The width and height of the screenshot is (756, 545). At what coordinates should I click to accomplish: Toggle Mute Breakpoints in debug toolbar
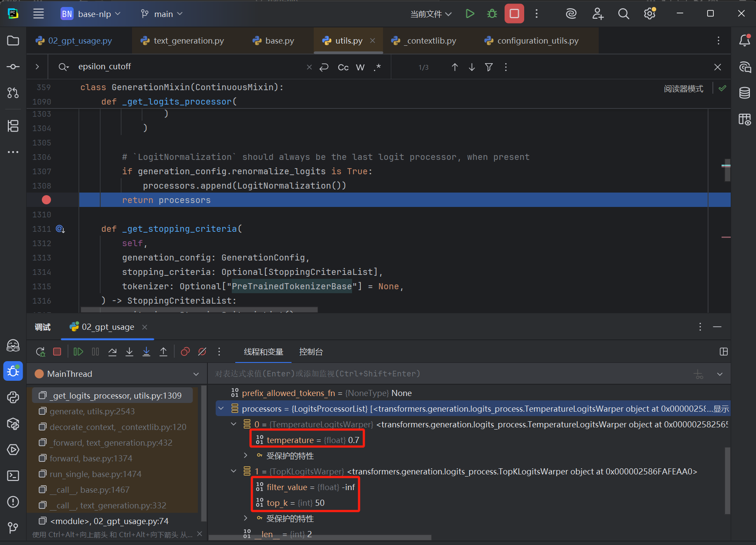coord(202,352)
